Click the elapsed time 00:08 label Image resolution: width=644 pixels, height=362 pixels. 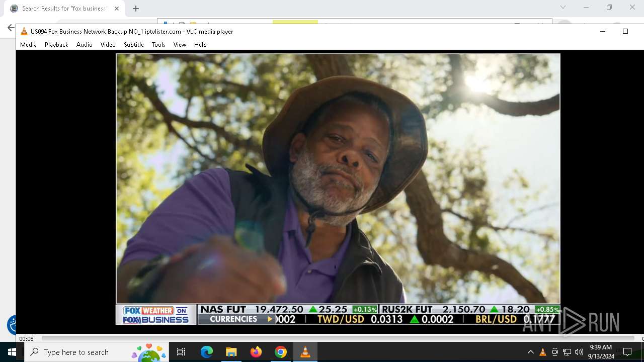click(26, 339)
